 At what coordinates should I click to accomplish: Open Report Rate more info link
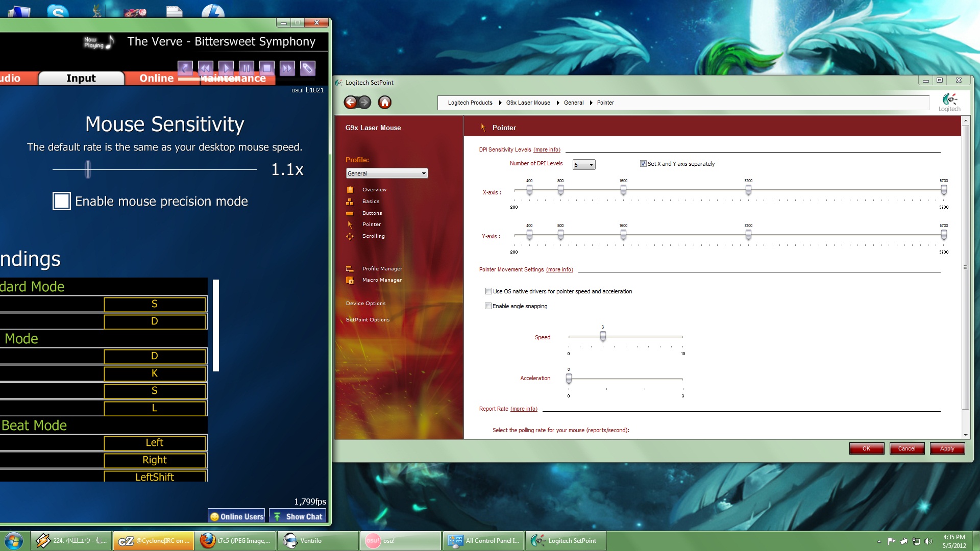(524, 409)
